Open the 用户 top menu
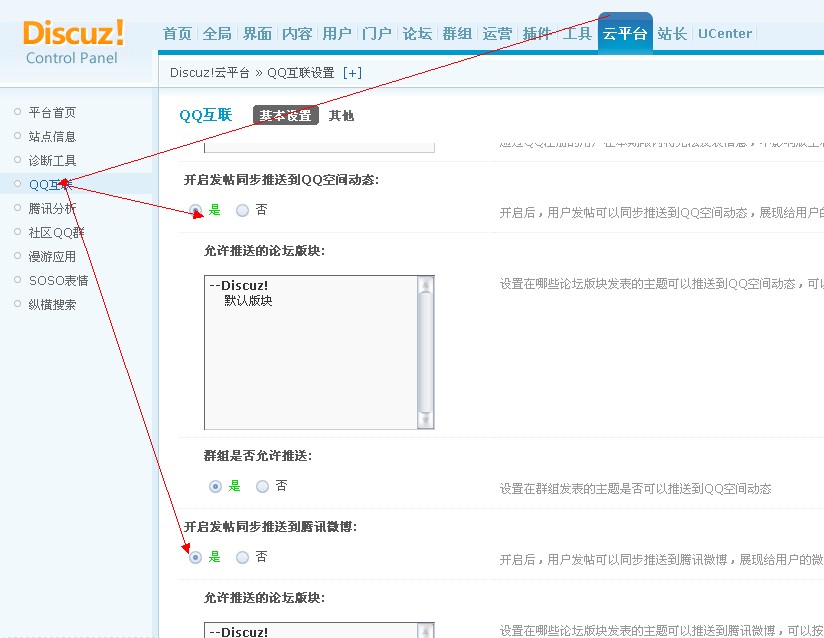The width and height of the screenshot is (824, 638). click(x=337, y=34)
